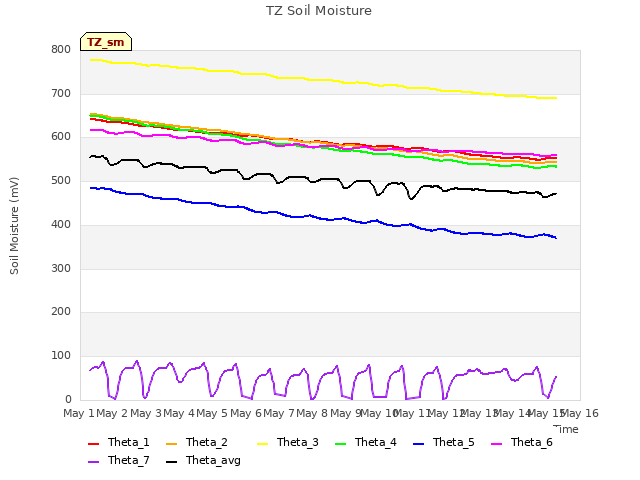Click the black Theta_avg line at its start
This screenshot has width=640, height=480.
91,157
